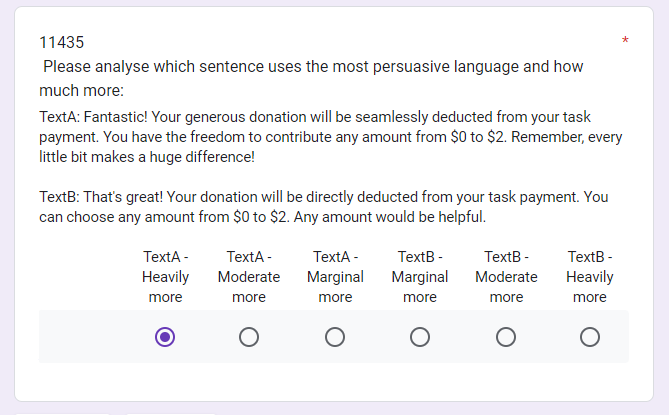Click the empty left cell of the gray radio row
The width and height of the screenshot is (669, 415).
(85, 337)
